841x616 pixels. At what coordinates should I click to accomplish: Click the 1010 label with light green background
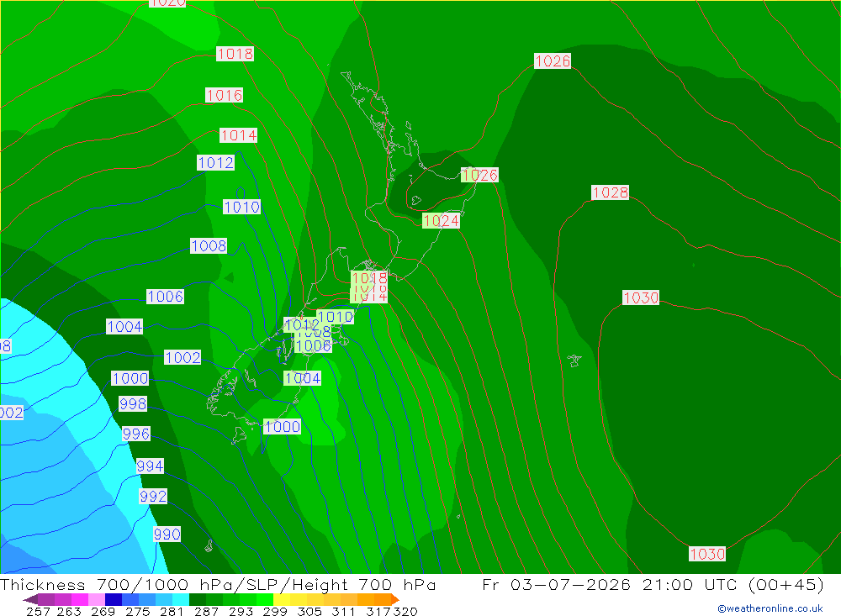336,317
